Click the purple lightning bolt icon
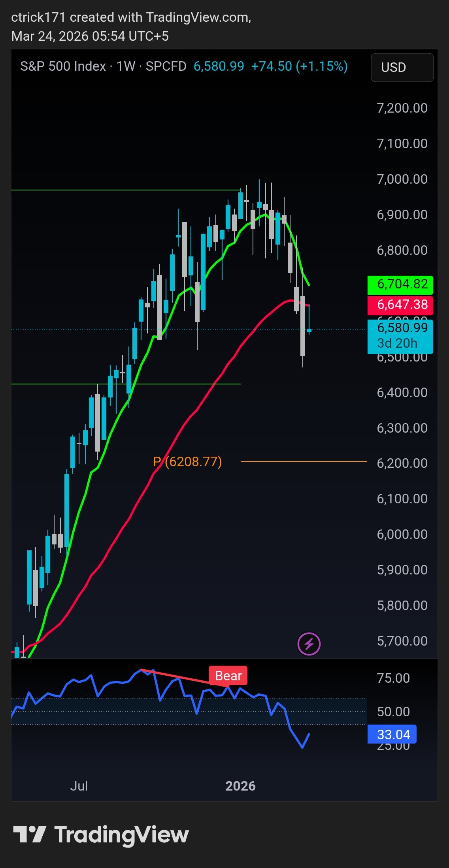 pyautogui.click(x=309, y=644)
